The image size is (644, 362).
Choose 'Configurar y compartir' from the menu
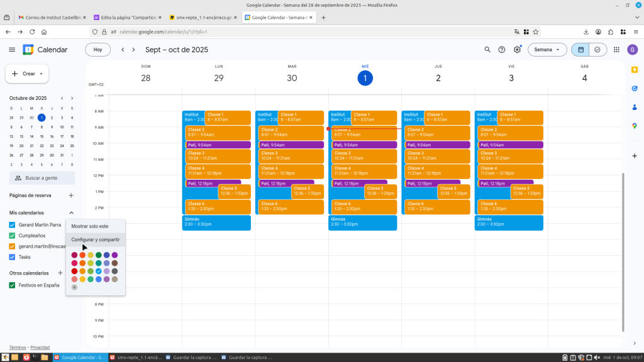tap(95, 239)
